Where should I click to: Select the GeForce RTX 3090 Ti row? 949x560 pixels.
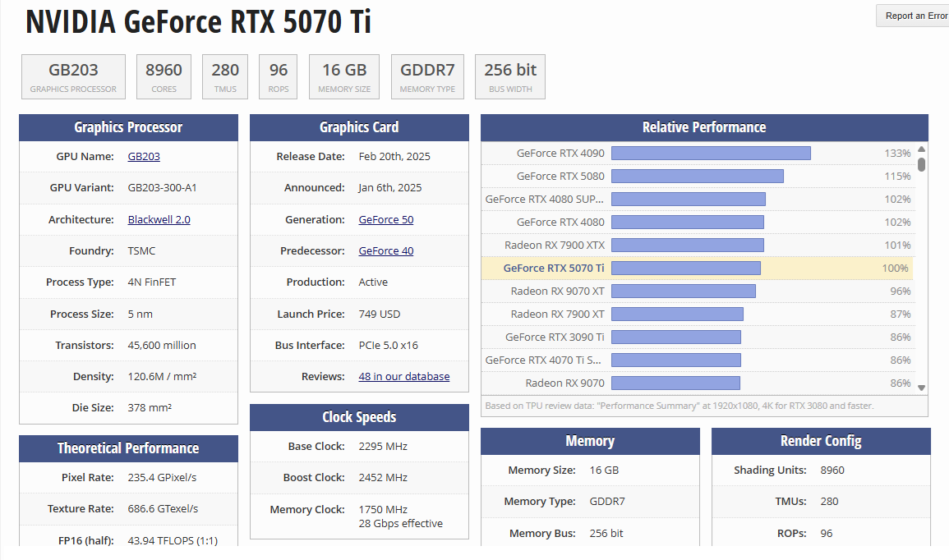[x=698, y=337]
